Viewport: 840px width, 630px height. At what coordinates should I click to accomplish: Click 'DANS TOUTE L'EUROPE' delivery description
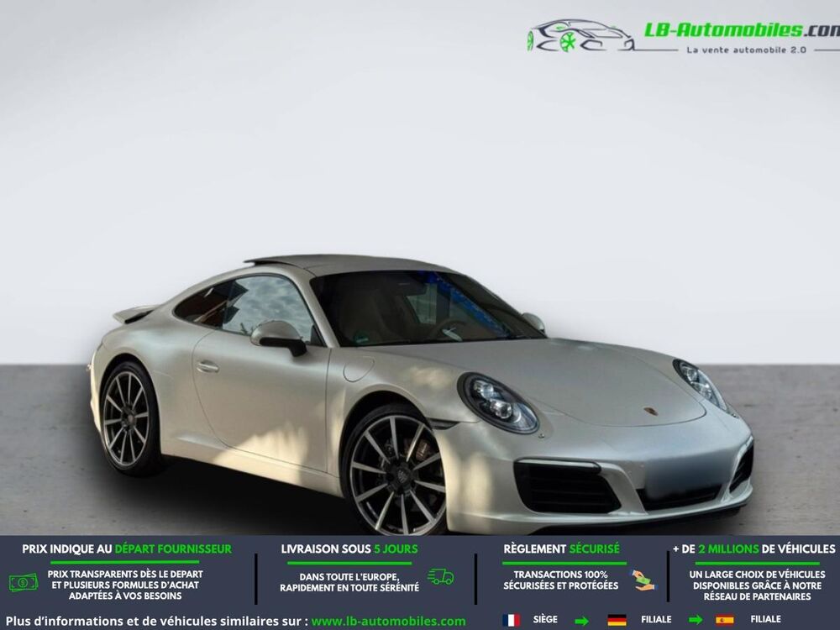(349, 582)
